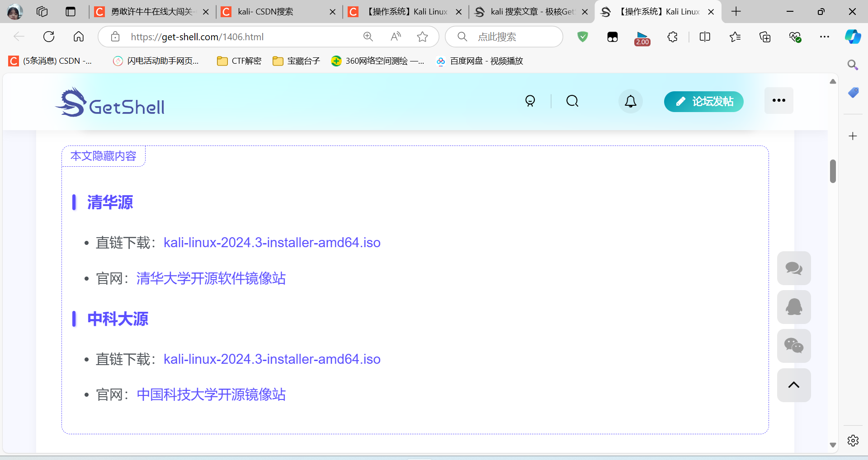Open GetShell site search icon
The width and height of the screenshot is (868, 460).
(572, 101)
